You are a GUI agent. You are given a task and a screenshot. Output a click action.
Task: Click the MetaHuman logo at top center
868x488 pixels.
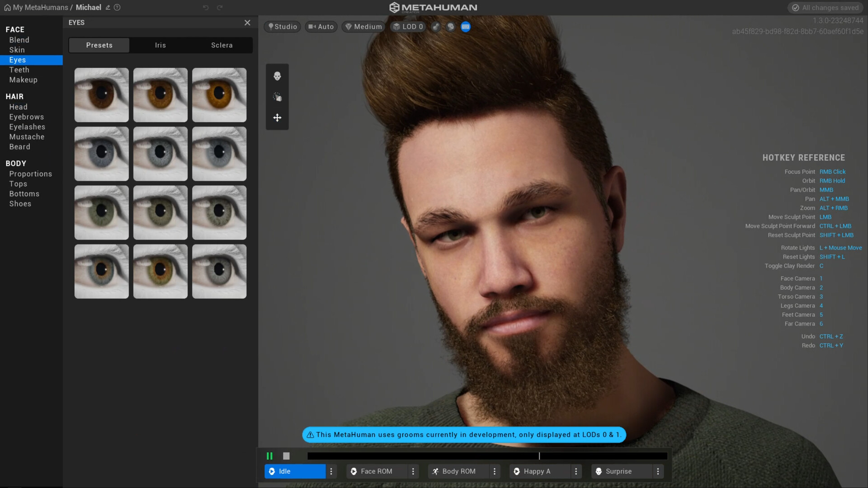click(433, 7)
